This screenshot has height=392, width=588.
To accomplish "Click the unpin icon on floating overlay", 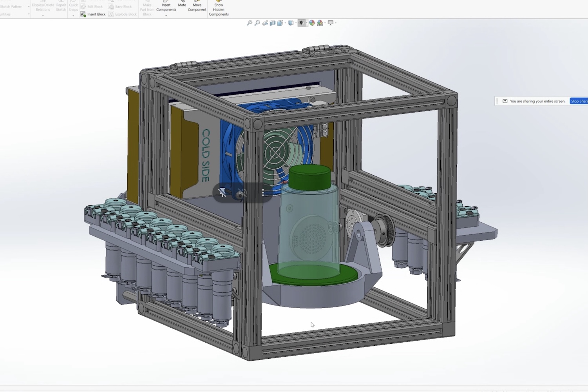I will pos(222,192).
